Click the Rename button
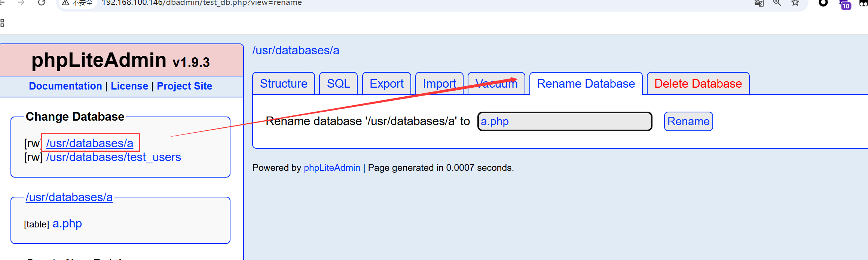Screen dimensions: 868x260 (688, 121)
